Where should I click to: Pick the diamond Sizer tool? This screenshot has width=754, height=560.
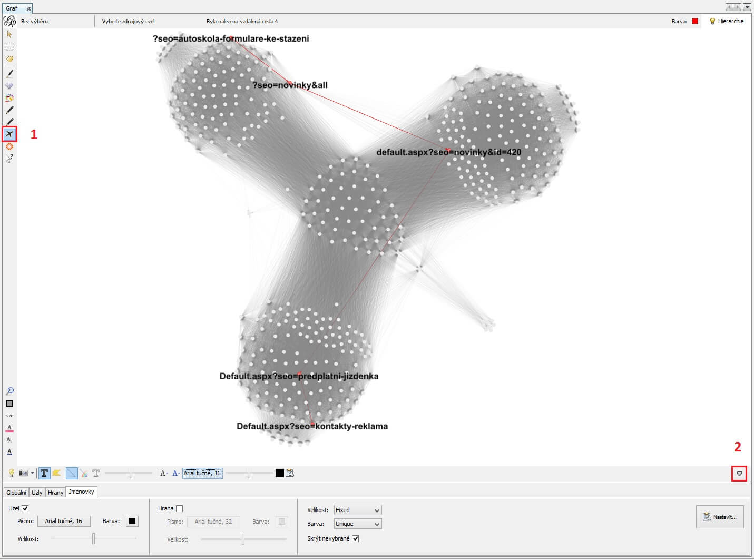pyautogui.click(x=9, y=85)
